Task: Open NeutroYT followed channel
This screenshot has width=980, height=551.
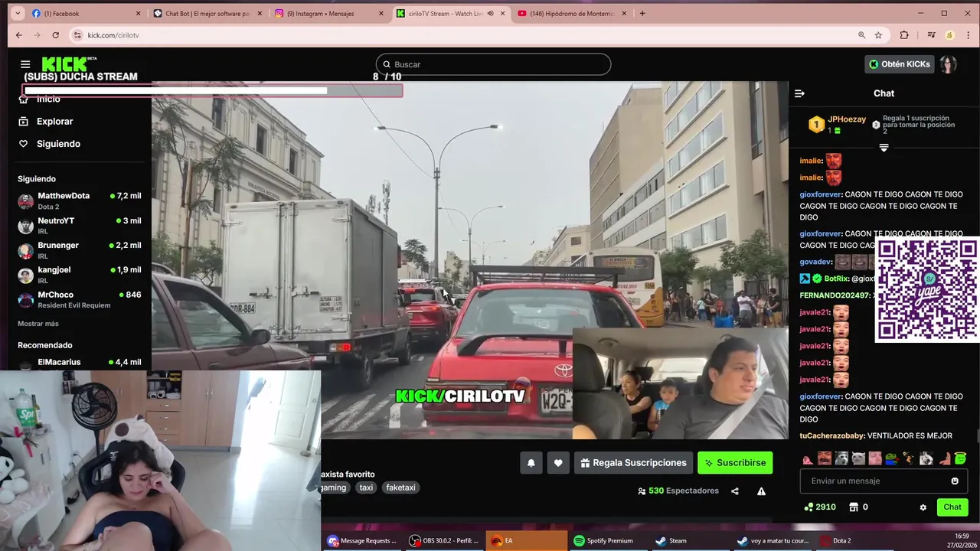Action: point(80,226)
